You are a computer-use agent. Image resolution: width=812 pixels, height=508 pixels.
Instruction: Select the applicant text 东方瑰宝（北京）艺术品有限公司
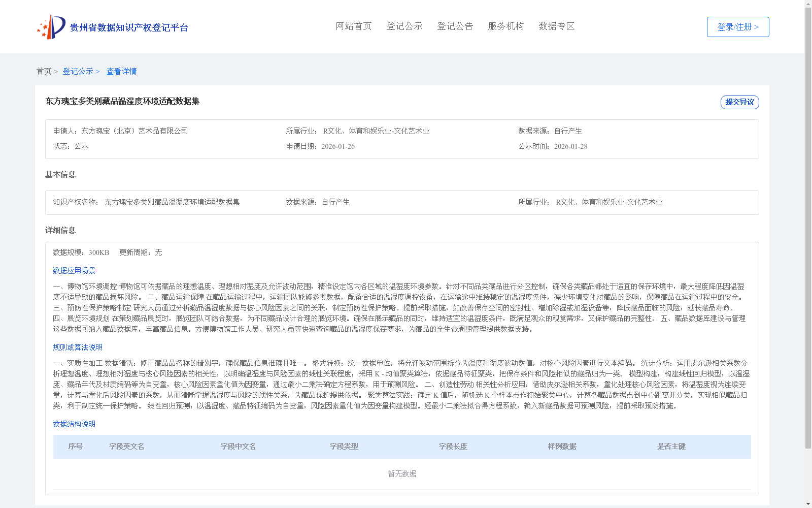click(x=134, y=131)
